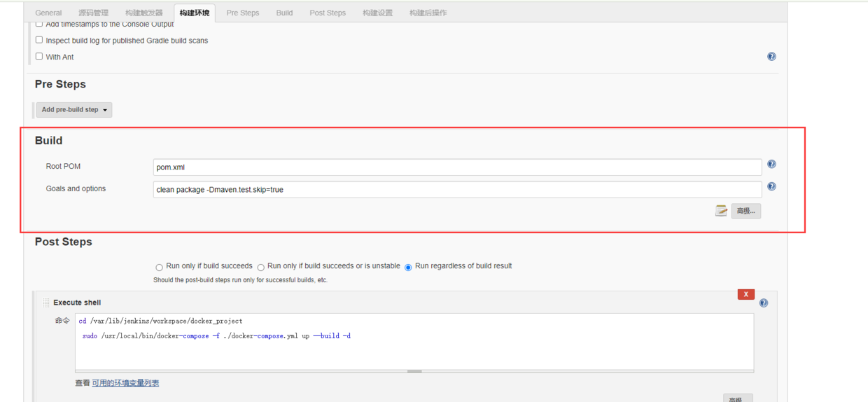Screen dimensions: 868x402
Task: Switch to the 源码管理 tab
Action: click(x=93, y=13)
